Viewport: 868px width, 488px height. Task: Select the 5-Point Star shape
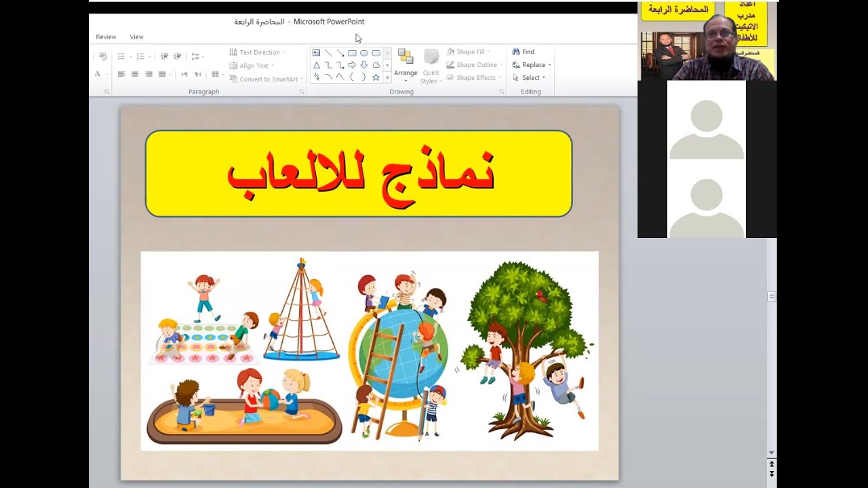click(376, 77)
